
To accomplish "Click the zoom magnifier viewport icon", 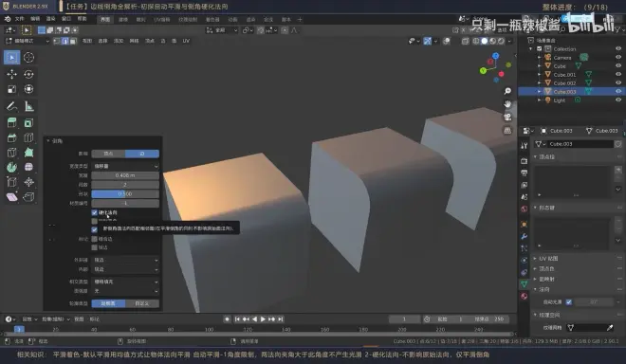I will (507, 91).
